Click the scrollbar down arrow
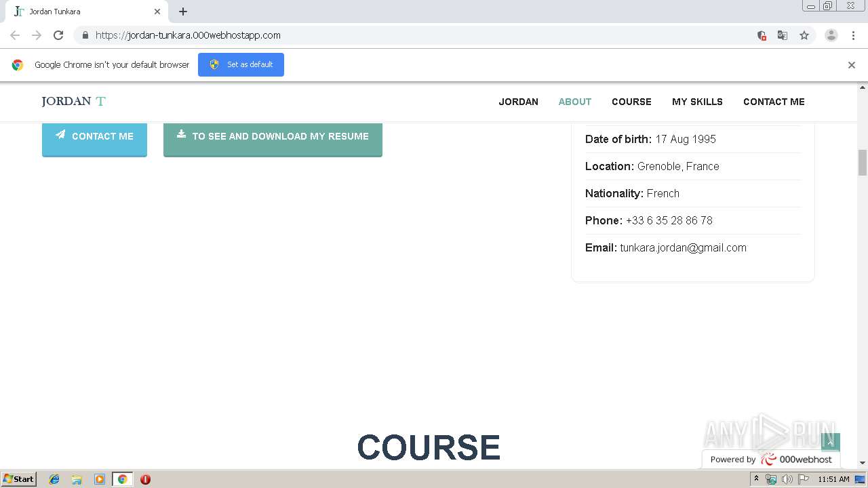Viewport: 868px width, 488px height. pyautogui.click(x=863, y=463)
